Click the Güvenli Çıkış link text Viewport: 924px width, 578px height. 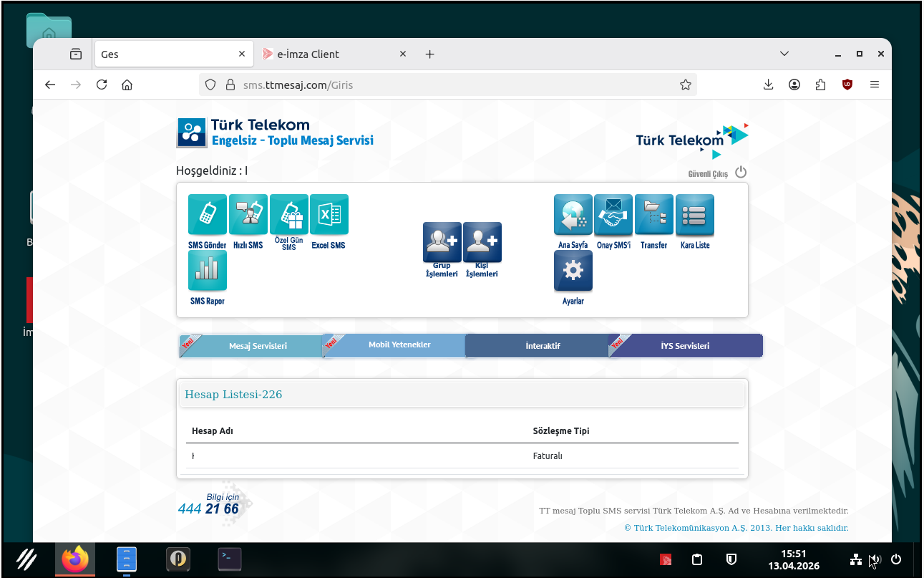pos(708,174)
